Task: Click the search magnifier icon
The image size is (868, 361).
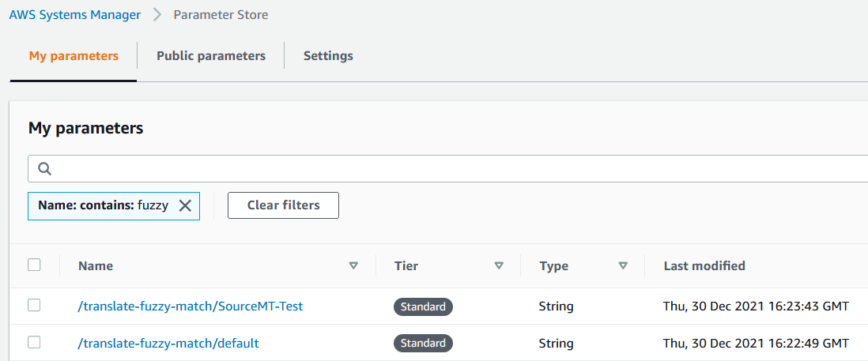Action: pos(45,168)
